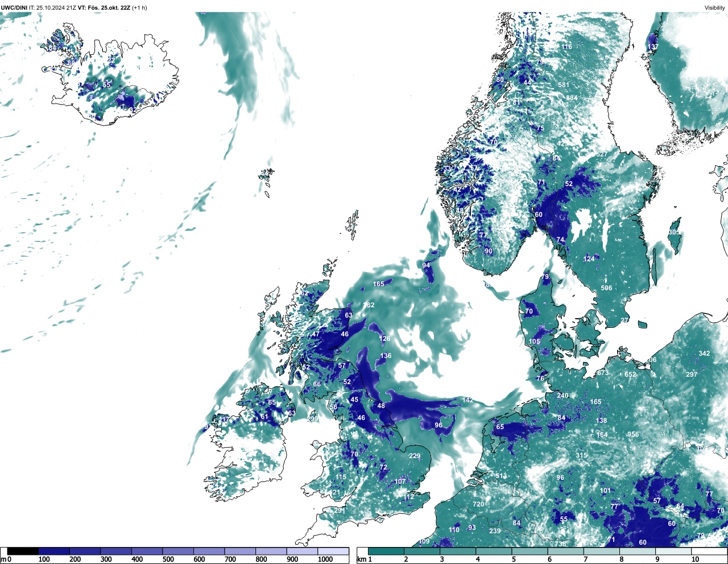Click the legend swatch between 9 and 10 km
The height and width of the screenshot is (564, 728).
(x=674, y=551)
